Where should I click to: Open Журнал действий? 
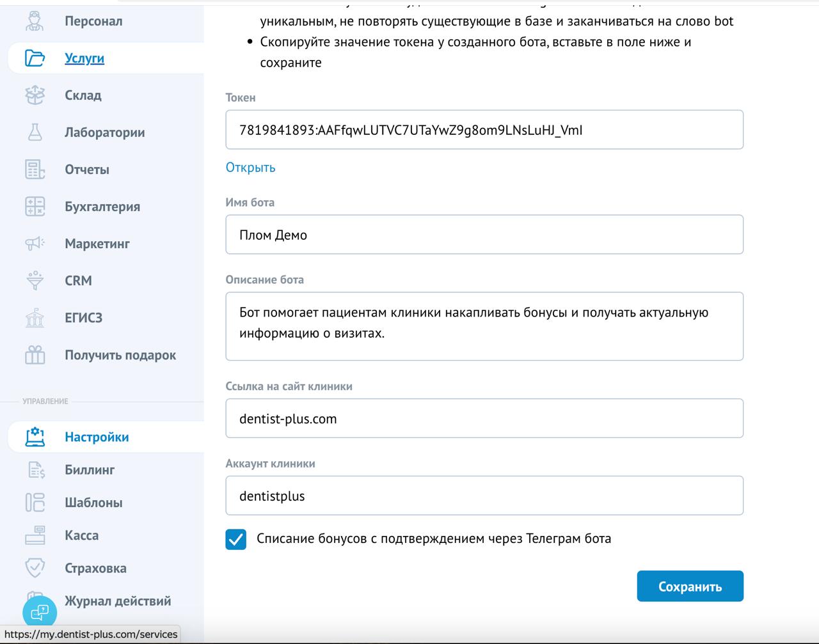(x=118, y=601)
